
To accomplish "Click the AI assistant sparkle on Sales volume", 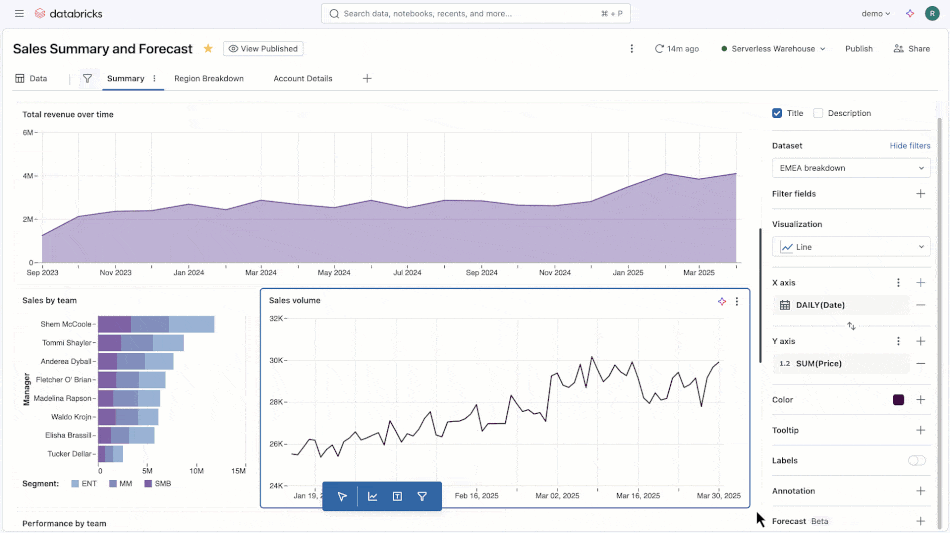I will pyautogui.click(x=722, y=301).
